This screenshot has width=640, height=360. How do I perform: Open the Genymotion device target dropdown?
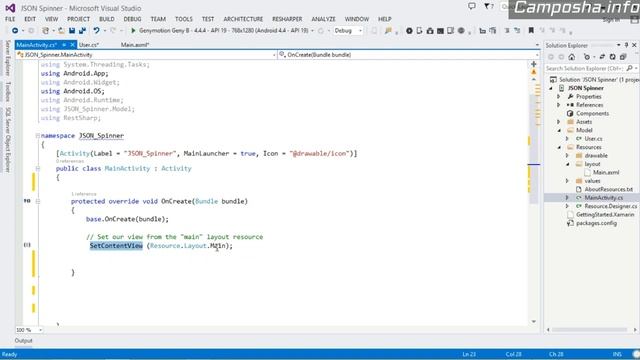(313, 31)
